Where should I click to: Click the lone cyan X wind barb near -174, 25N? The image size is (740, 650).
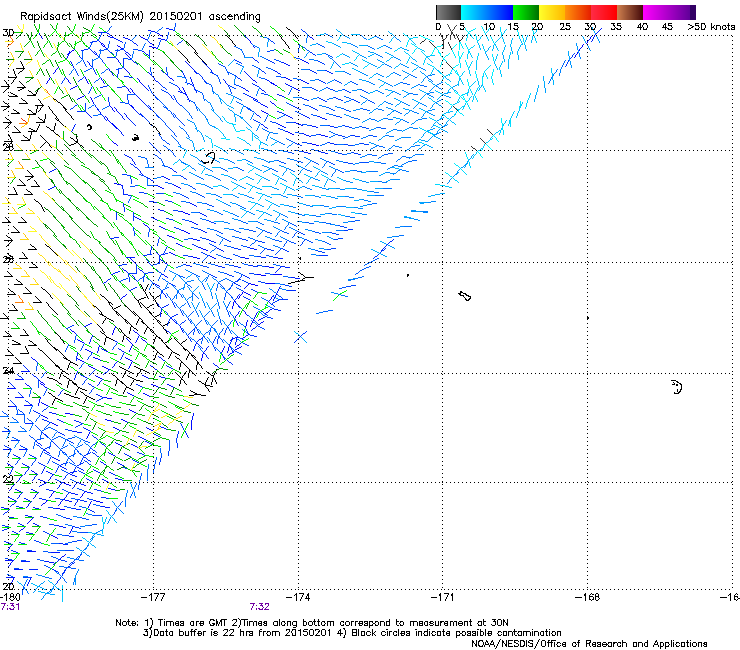300,337
